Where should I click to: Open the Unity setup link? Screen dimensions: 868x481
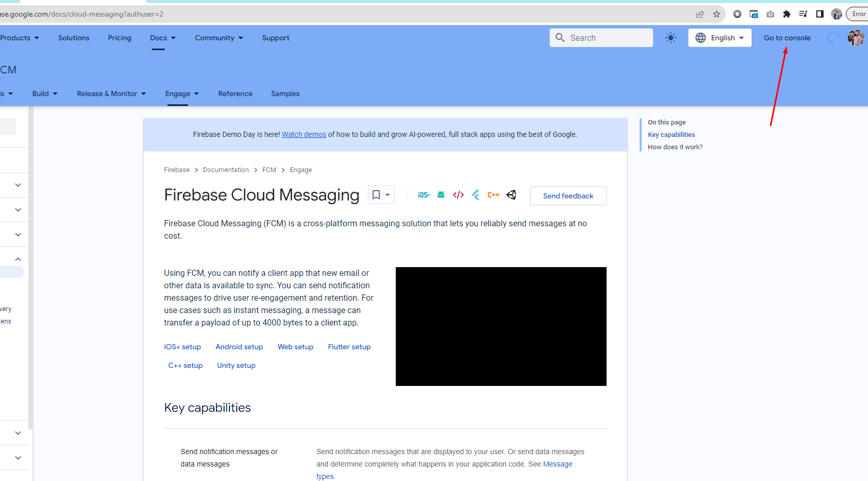pyautogui.click(x=236, y=365)
